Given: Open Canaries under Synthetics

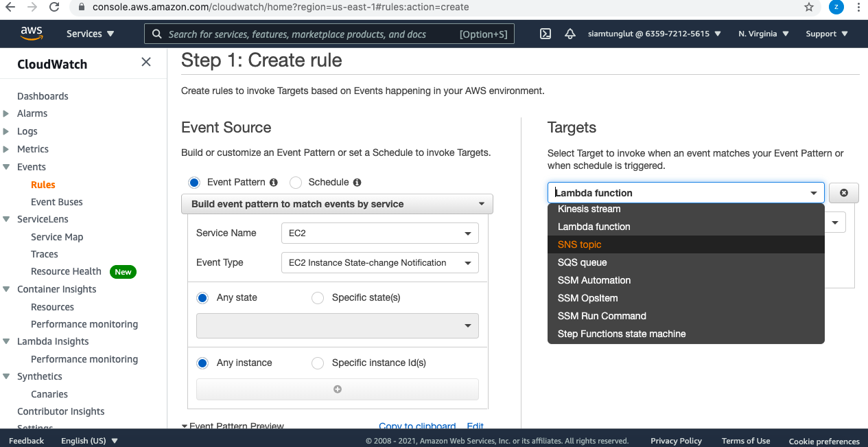Looking at the screenshot, I should point(49,394).
